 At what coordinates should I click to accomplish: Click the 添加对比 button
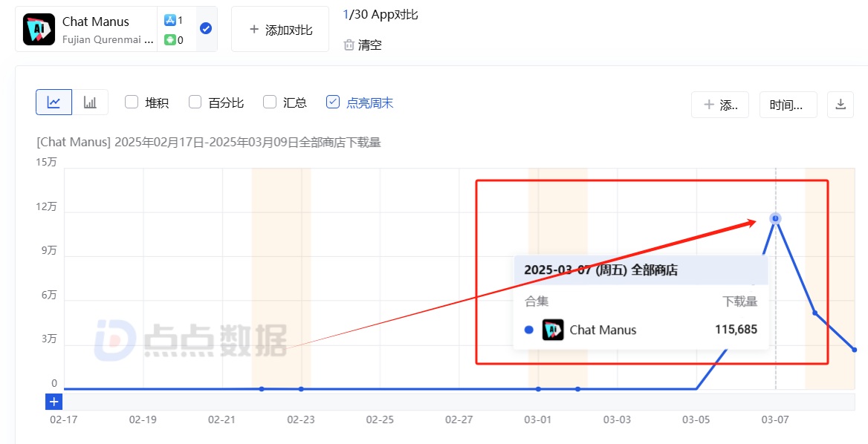click(280, 30)
